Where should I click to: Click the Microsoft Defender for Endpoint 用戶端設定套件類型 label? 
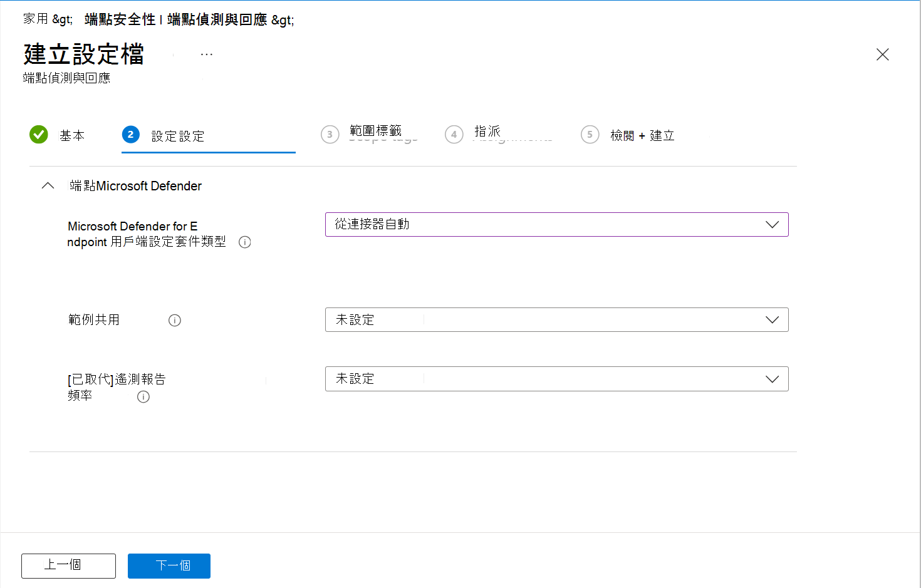click(147, 234)
